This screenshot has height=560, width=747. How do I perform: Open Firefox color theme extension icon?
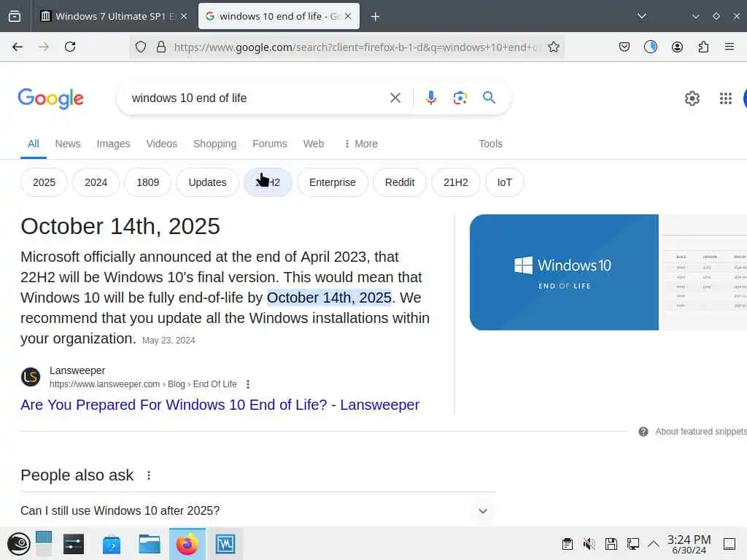pyautogui.click(x=650, y=47)
